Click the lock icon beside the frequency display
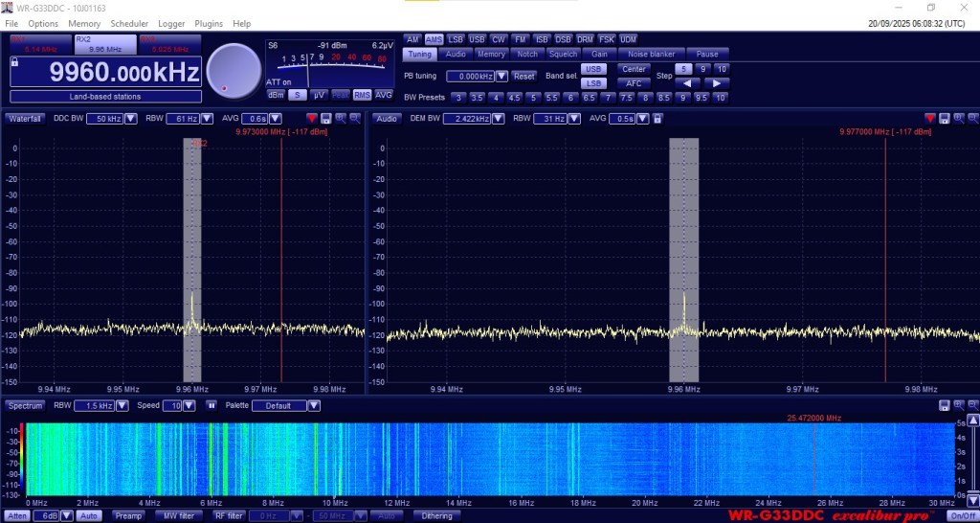 click(14, 62)
